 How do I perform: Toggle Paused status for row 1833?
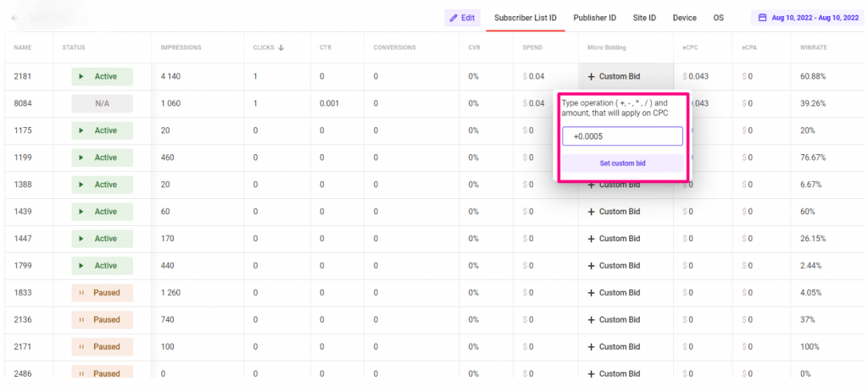103,293
